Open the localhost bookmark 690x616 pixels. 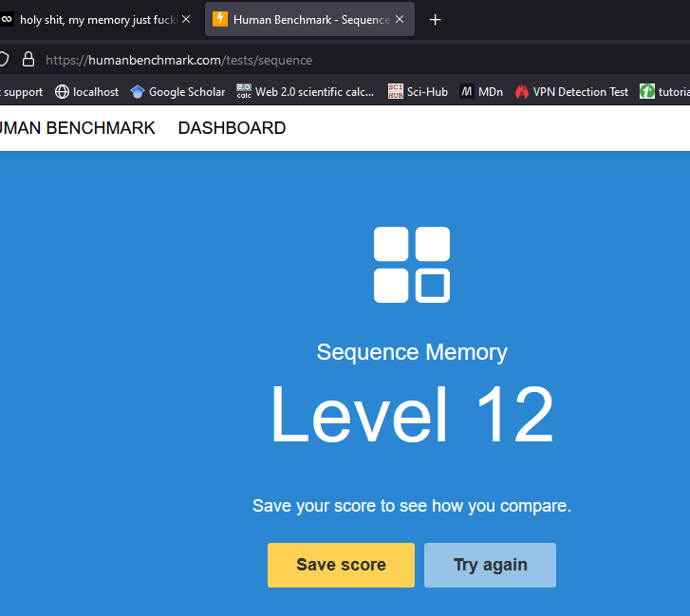[87, 92]
